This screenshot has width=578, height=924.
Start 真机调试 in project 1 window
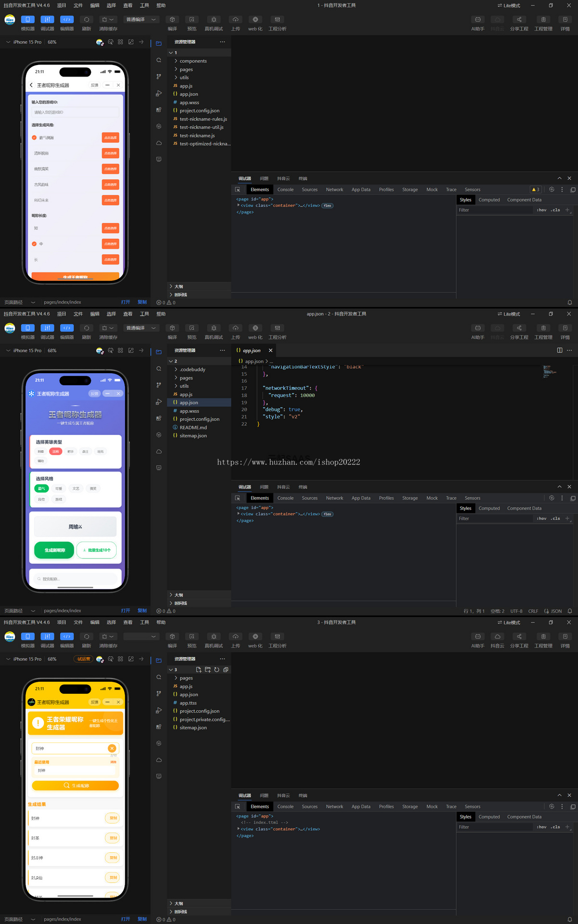click(x=214, y=20)
